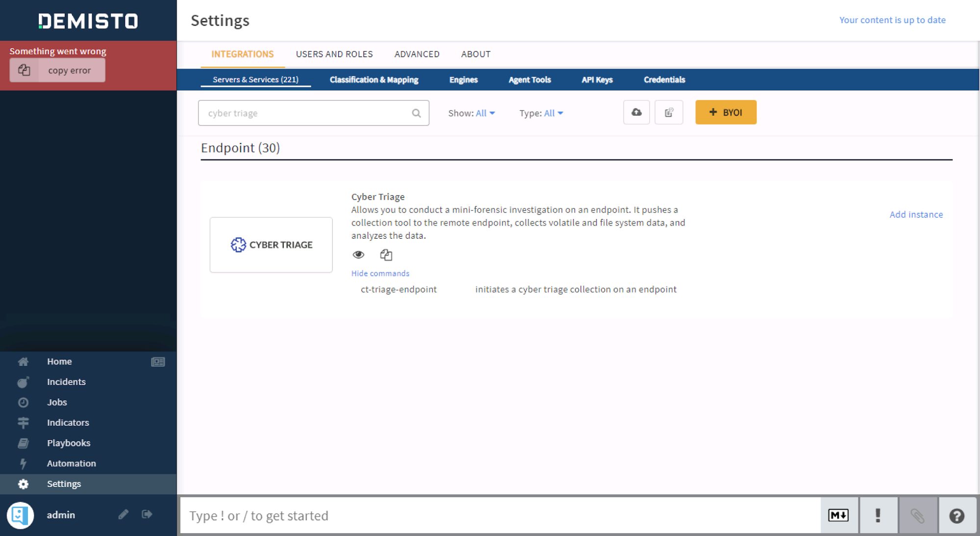The image size is (980, 536).
Task: Select Servers & Services (221) subtab
Action: 255,79
